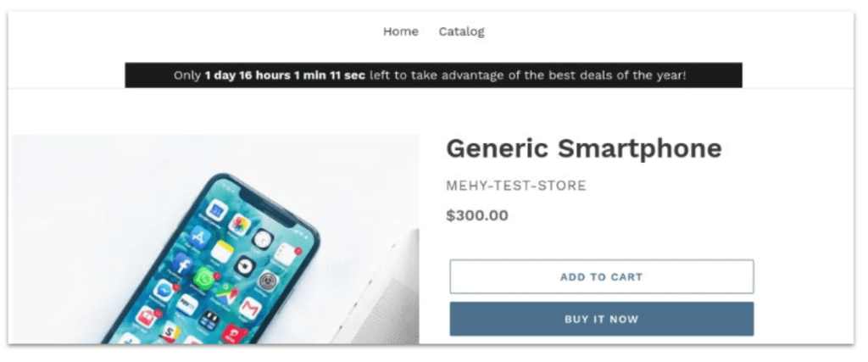Click the $300.00 product price
Viewport: 868px width, 362px height.
point(476,215)
